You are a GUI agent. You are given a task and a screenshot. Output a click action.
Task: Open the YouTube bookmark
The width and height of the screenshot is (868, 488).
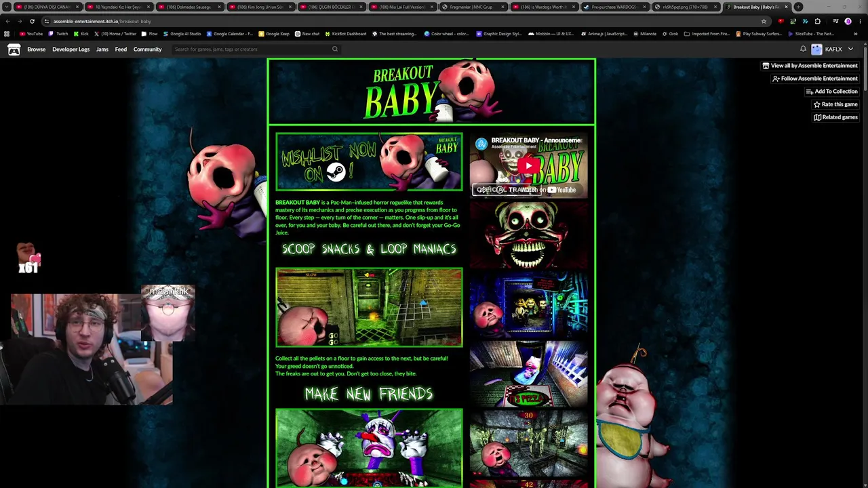31,34
